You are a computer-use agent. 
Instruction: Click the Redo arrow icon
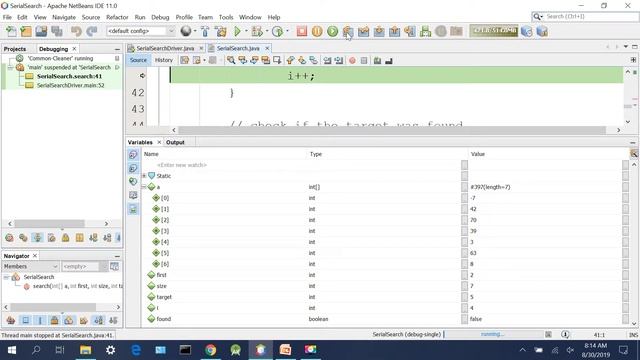tap(92, 31)
